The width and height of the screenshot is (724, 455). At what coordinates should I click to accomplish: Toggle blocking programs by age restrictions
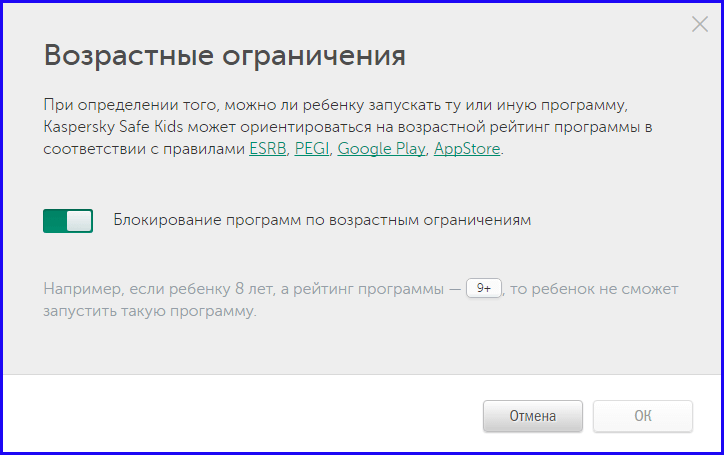(68, 220)
